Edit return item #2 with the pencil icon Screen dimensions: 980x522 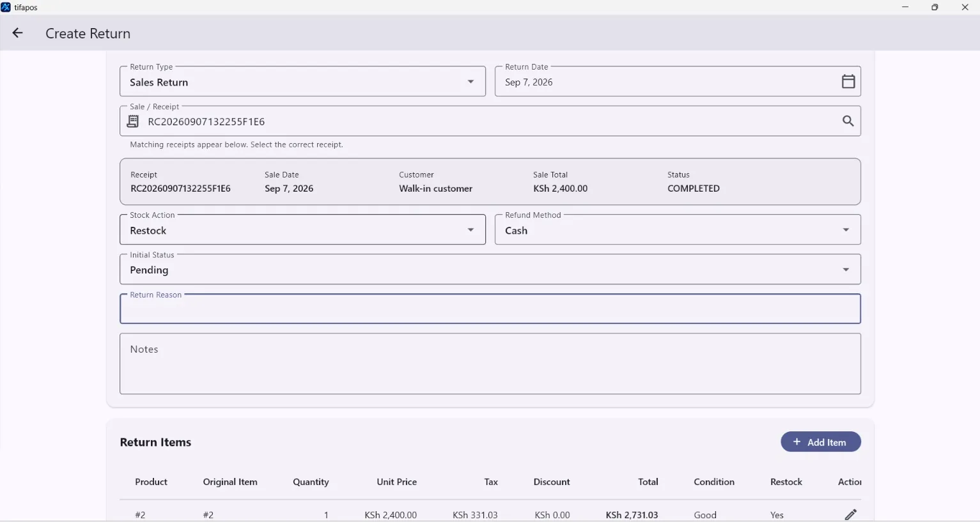pos(850,514)
